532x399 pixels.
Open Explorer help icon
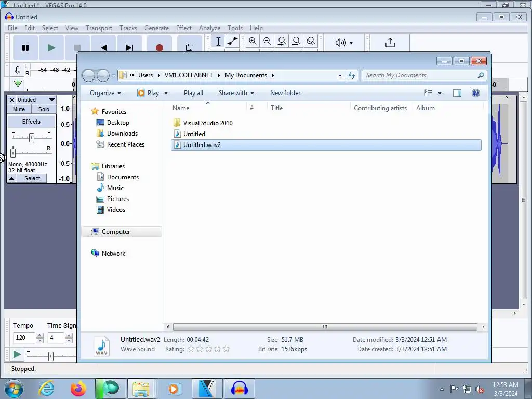point(476,93)
